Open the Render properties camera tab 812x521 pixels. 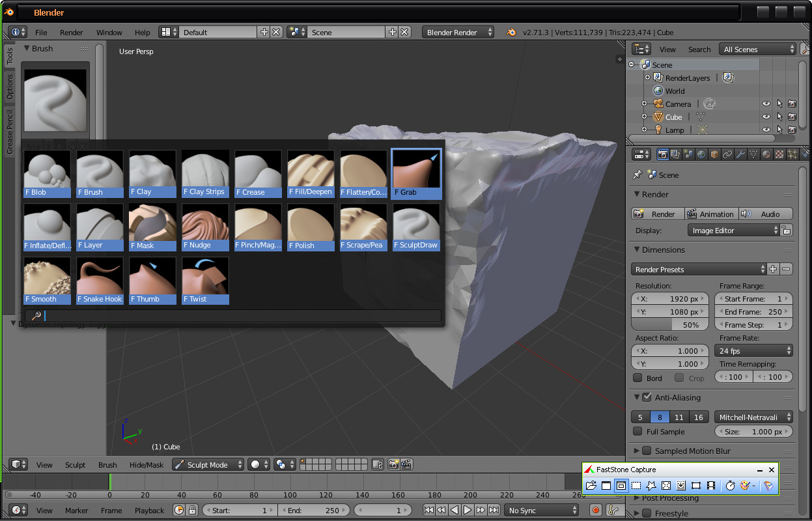tap(662, 154)
